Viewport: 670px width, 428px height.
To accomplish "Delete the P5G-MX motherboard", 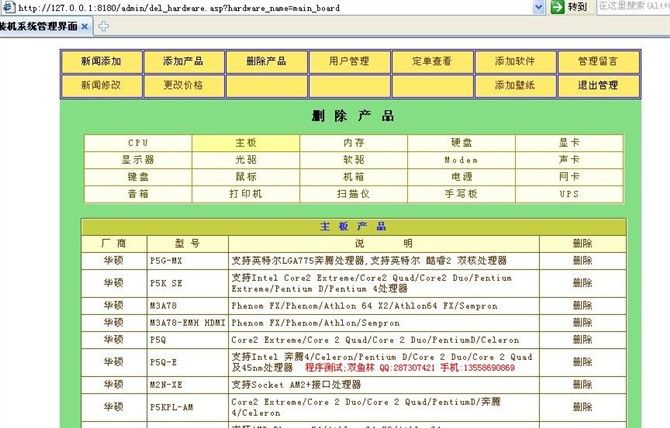I will (x=582, y=261).
